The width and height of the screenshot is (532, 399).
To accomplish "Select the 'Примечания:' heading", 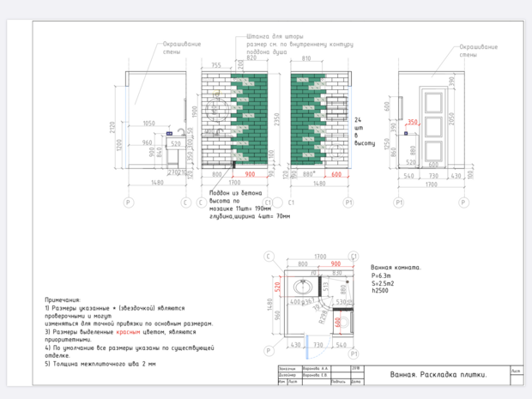I will coord(63,300).
